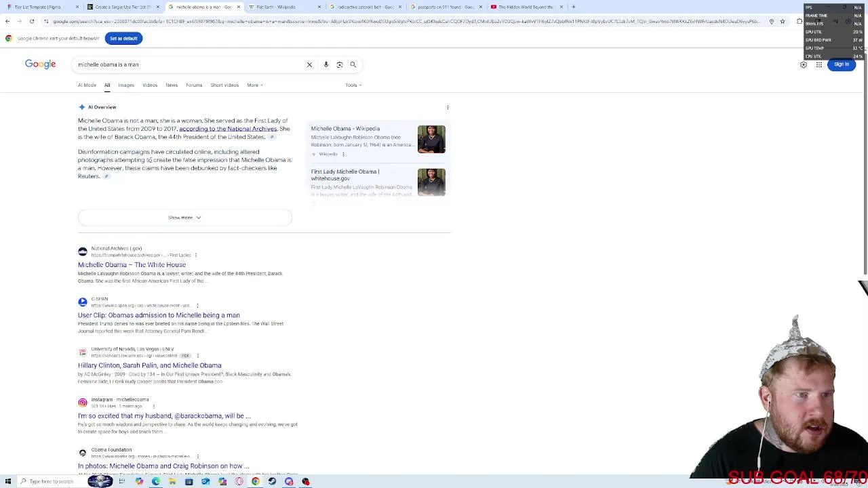The width and height of the screenshot is (868, 488).
Task: Switch to The Hidden World Beyond YouTube tab
Action: (x=526, y=7)
